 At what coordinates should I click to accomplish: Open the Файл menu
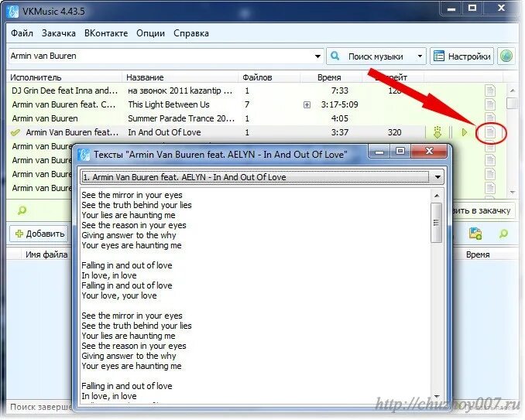click(x=22, y=33)
